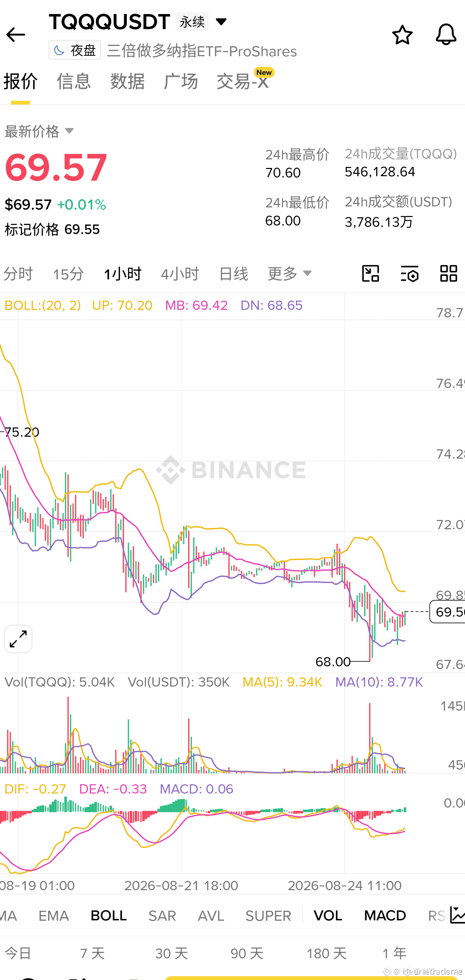465x980 pixels.
Task: Tap the MA(5): 9.34K volume label
Action: (x=282, y=682)
